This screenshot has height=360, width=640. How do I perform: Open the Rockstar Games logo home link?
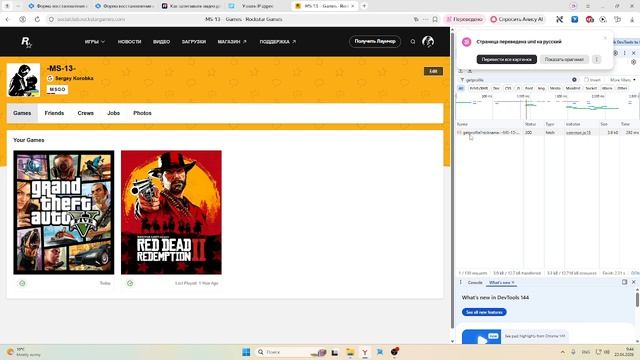[x=26, y=42]
